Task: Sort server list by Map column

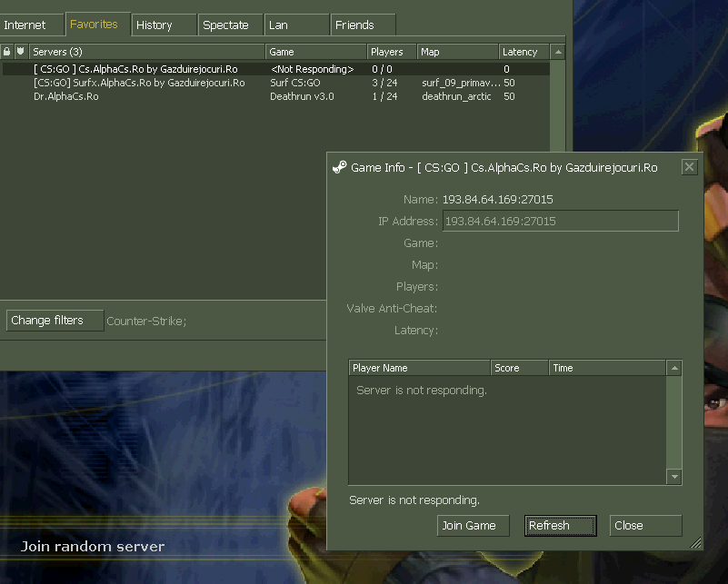Action: tap(457, 52)
